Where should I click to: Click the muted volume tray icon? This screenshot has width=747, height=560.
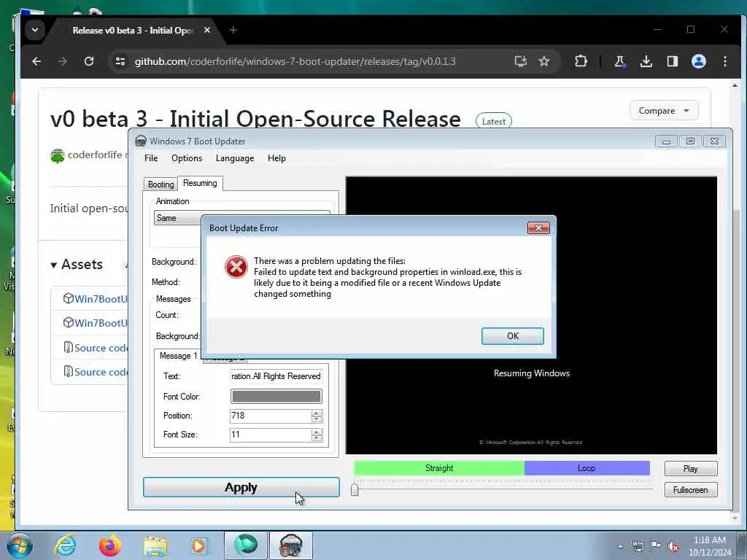pyautogui.click(x=673, y=547)
